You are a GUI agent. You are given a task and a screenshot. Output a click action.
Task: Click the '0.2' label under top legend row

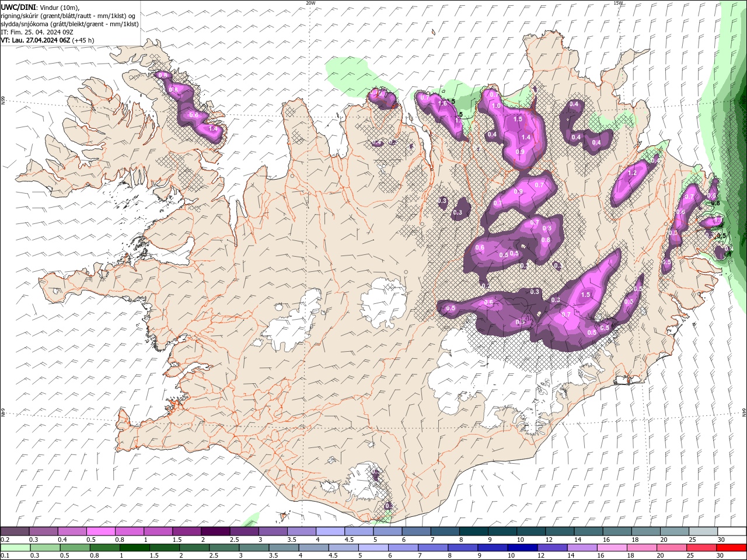coord(5,540)
